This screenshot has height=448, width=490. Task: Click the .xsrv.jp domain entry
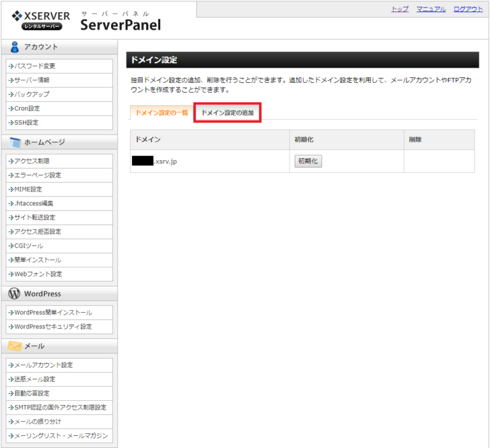coord(154,161)
